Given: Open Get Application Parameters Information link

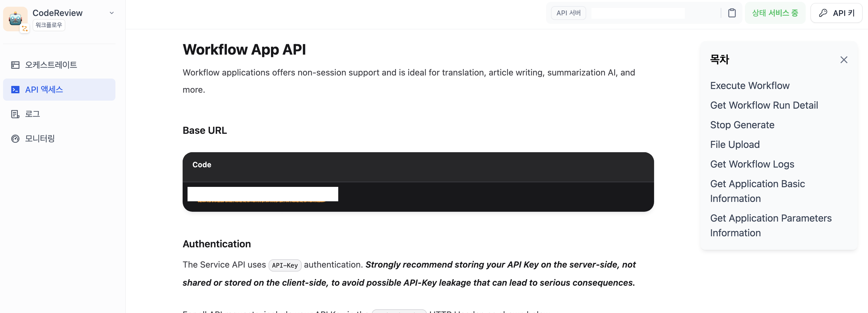Looking at the screenshot, I should tap(771, 226).
